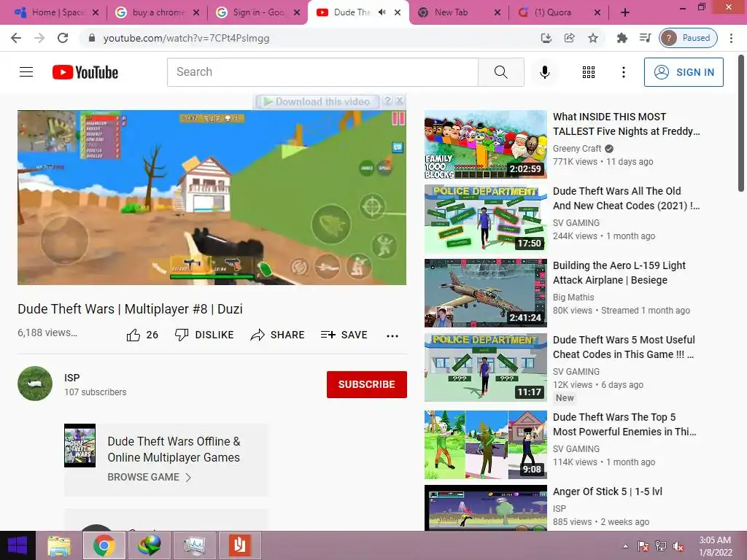The image size is (747, 560).
Task: Click Greeny Craft channel name
Action: (577, 149)
